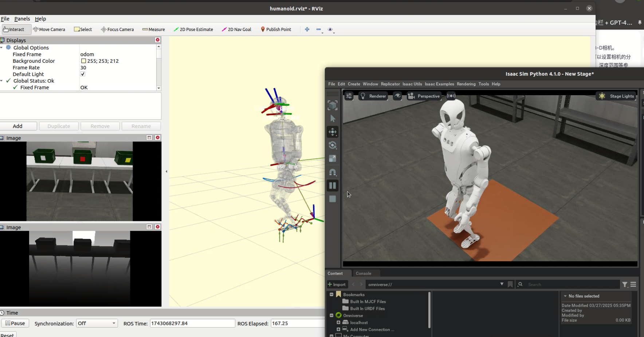Click the bookmark icon beside omniverse path
The width and height of the screenshot is (644, 337).
coord(510,284)
